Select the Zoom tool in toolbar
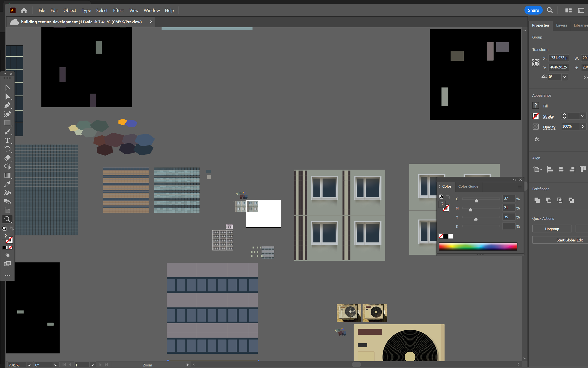The height and width of the screenshot is (368, 588). pos(7,219)
